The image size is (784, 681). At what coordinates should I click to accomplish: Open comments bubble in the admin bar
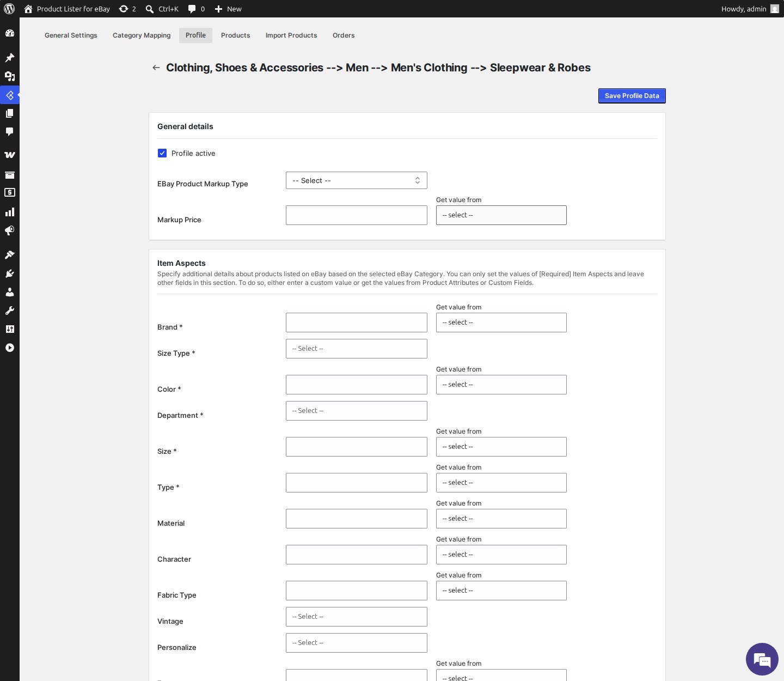click(x=192, y=9)
